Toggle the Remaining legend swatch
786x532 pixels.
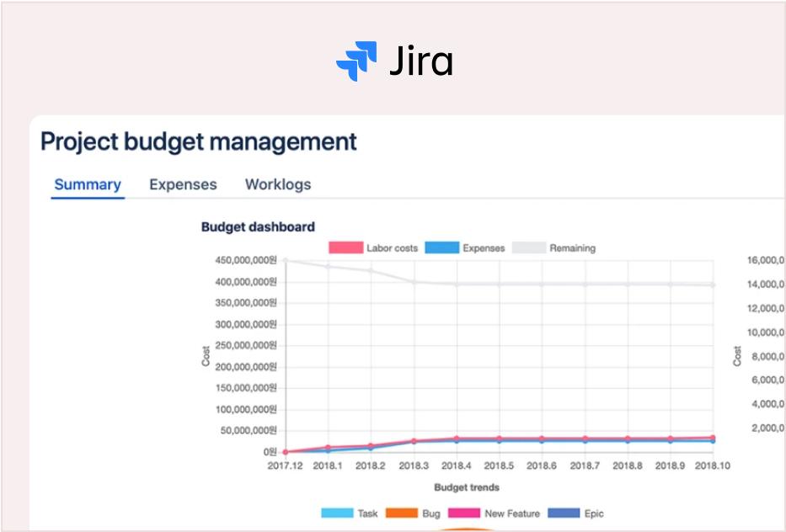[529, 247]
